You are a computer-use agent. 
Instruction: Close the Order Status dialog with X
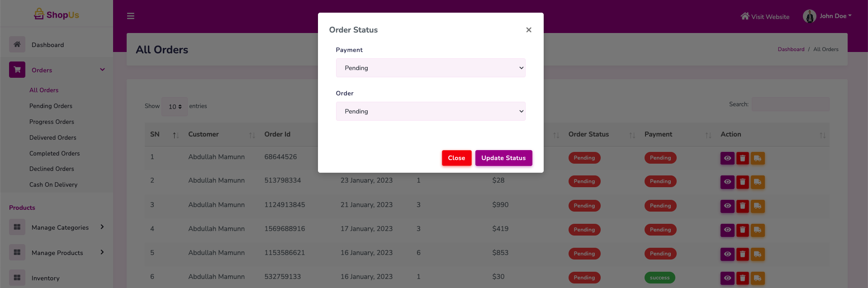528,30
